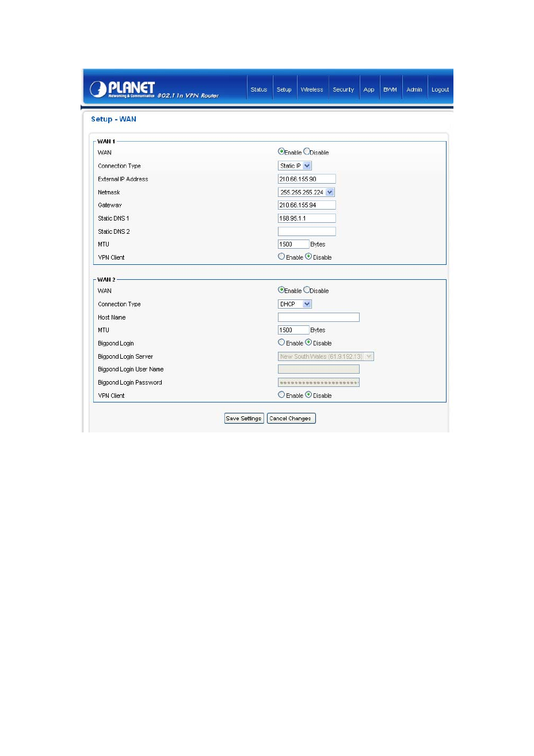Select Disable VPN Client for WAN 2

(x=308, y=395)
